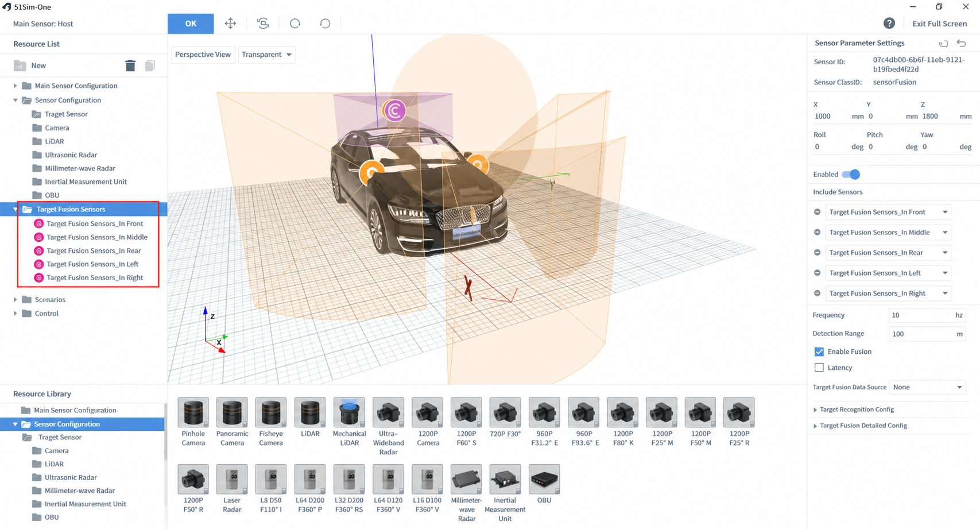980x529 pixels.
Task: Pick the 1200P F60° S camera thumbnail
Action: [466, 412]
